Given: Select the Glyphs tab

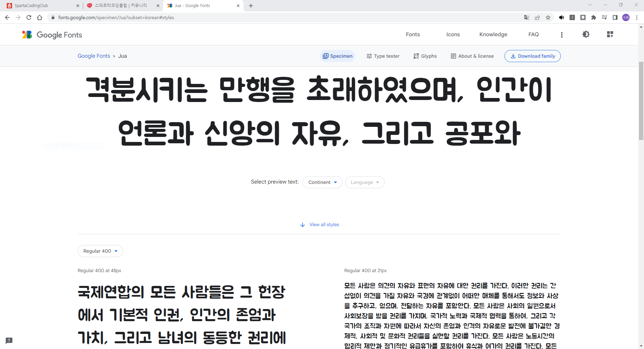Looking at the screenshot, I should [425, 56].
